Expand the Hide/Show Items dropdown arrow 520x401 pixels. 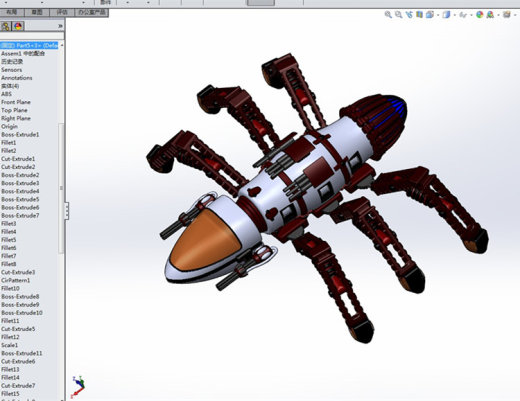tap(471, 15)
